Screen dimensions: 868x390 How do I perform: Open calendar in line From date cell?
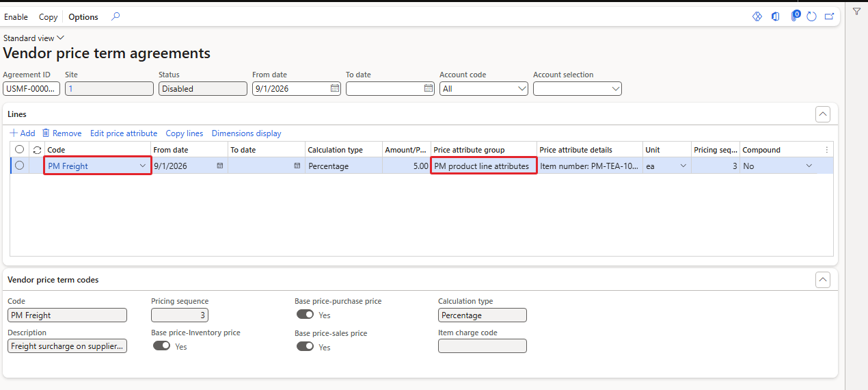point(219,166)
